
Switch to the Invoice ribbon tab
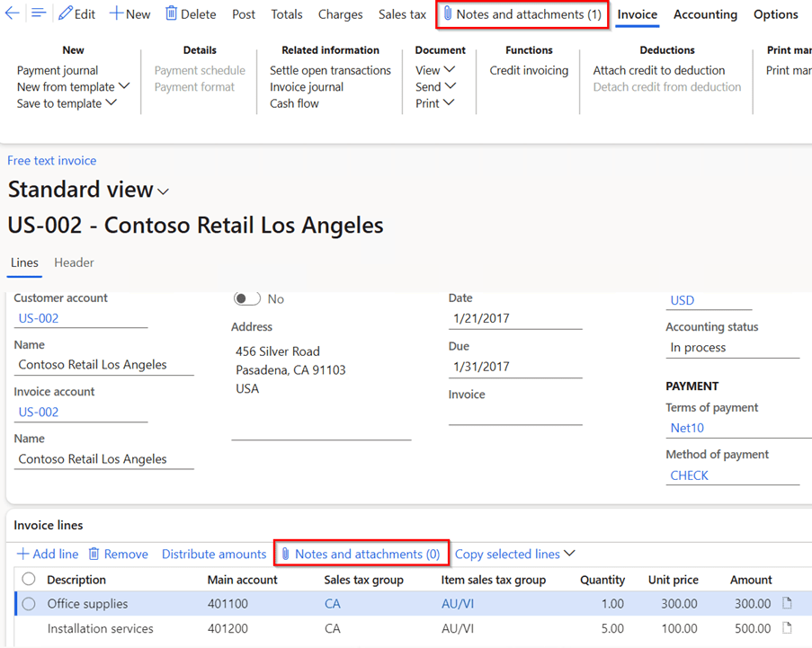pos(637,14)
